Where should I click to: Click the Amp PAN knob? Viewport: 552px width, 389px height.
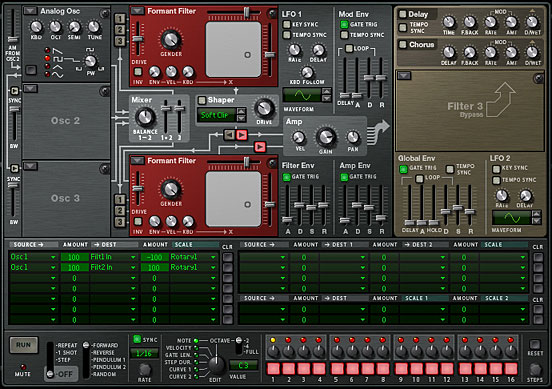[x=353, y=137]
